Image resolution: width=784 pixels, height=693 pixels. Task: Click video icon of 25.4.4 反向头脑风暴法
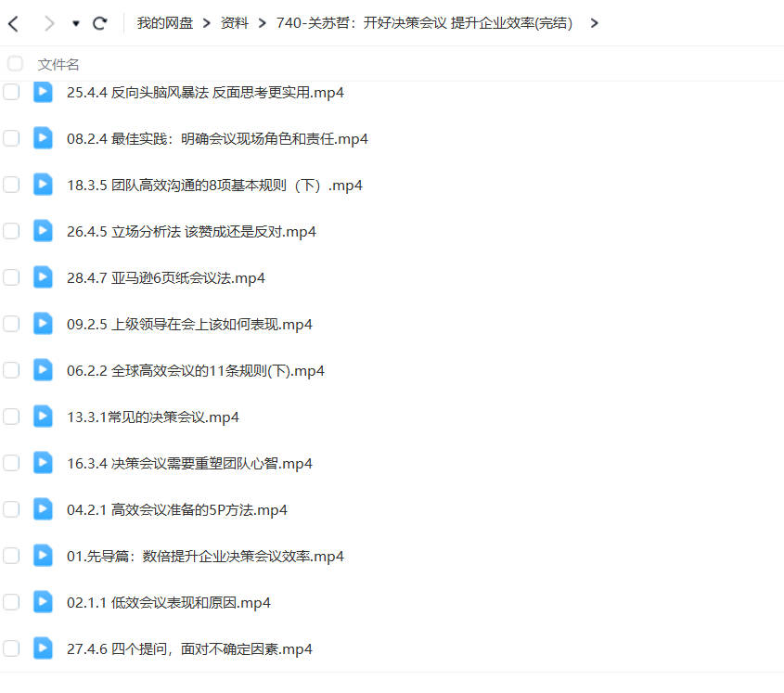tap(43, 92)
